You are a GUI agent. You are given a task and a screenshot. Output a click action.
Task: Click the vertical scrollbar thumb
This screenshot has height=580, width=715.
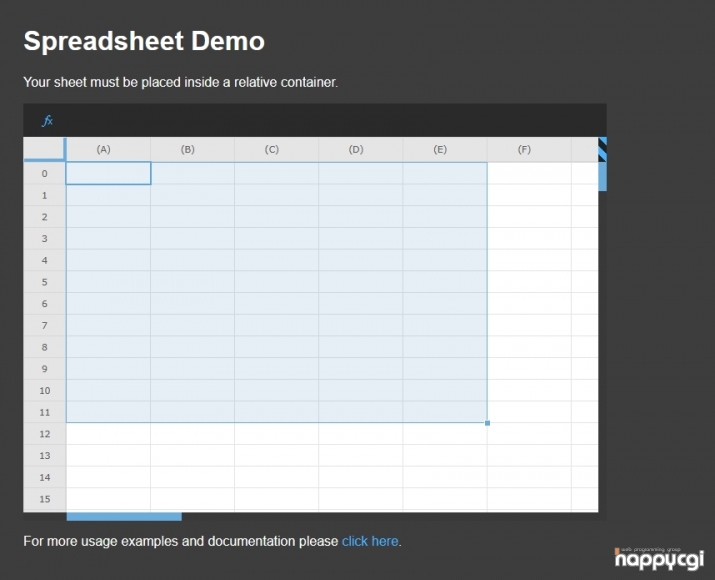click(602, 176)
